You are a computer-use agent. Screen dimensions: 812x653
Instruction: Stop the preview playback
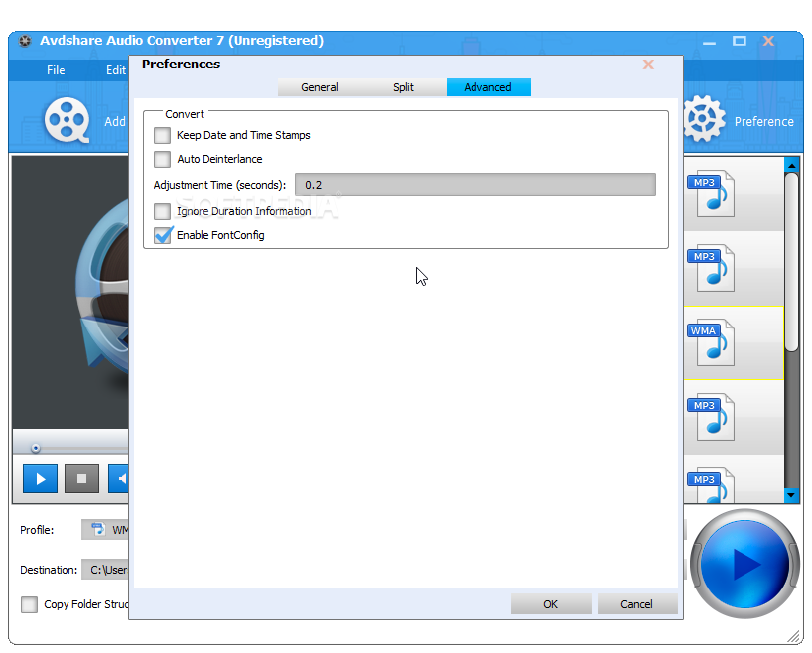tap(81, 479)
